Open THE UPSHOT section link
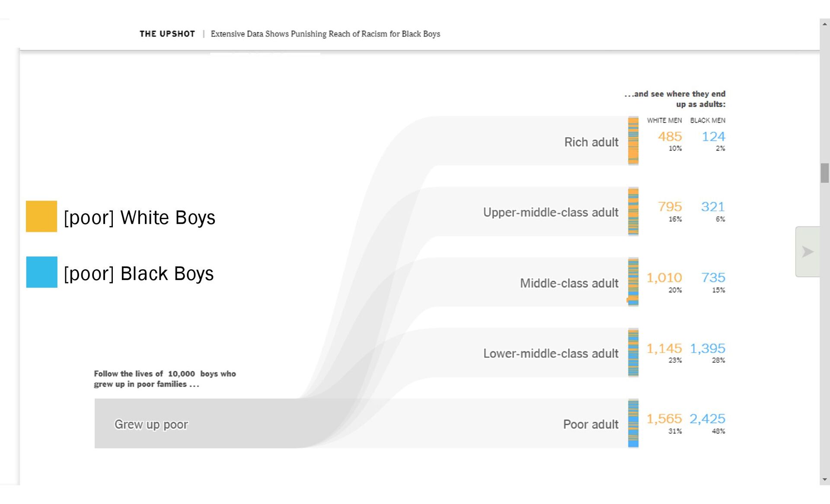 coord(167,34)
